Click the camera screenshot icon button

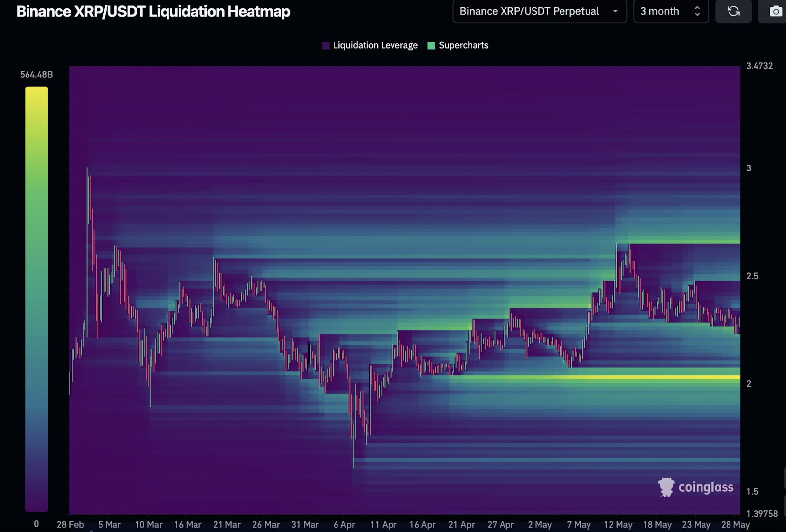(775, 11)
